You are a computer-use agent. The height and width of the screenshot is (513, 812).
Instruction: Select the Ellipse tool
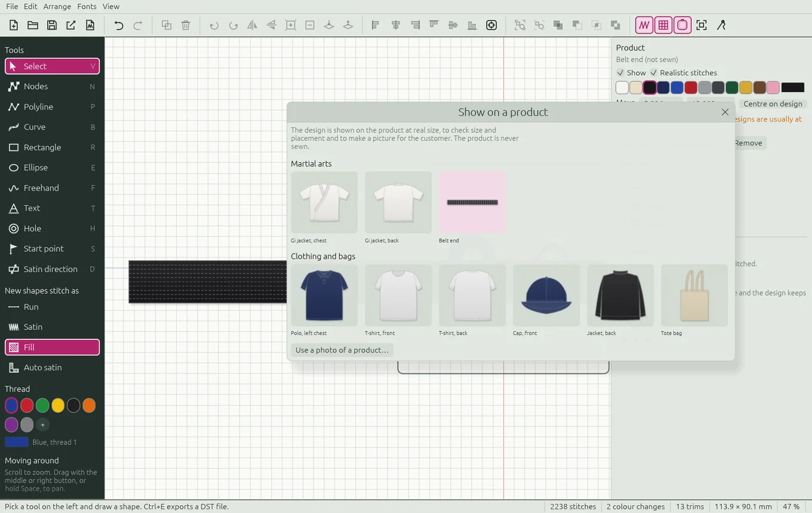(x=52, y=168)
